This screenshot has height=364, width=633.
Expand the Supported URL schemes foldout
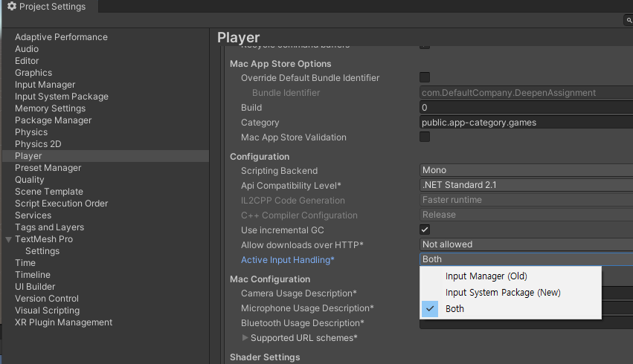pos(245,338)
